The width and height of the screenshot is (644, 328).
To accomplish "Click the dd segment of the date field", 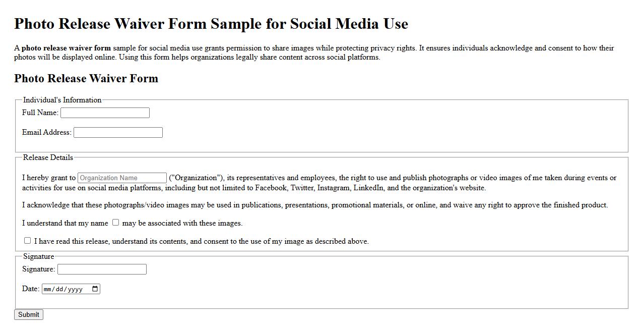I will (59, 289).
